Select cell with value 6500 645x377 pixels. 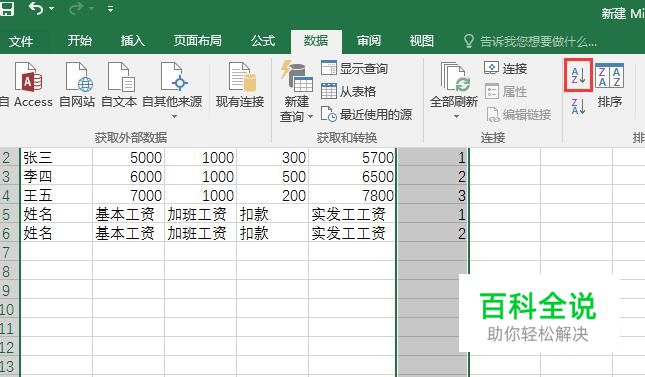coord(352,177)
